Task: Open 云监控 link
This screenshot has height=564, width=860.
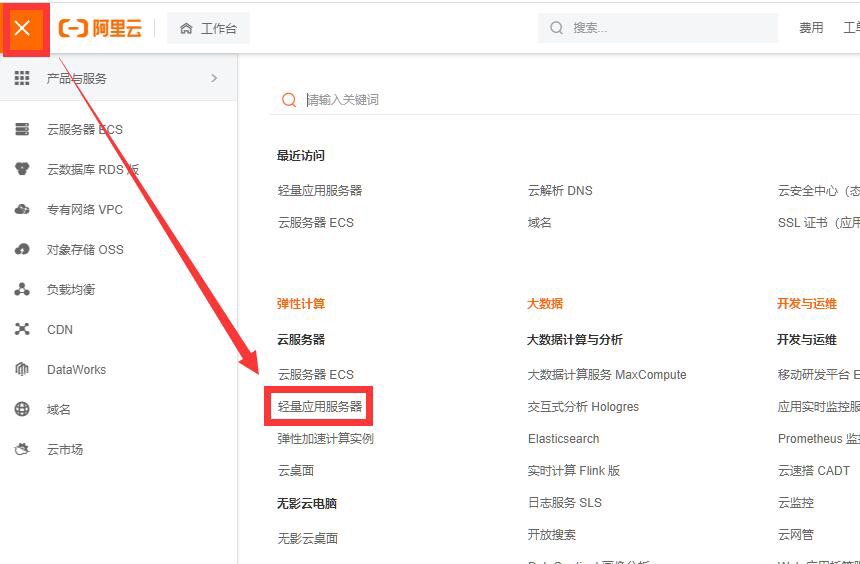Action: pyautogui.click(x=795, y=502)
